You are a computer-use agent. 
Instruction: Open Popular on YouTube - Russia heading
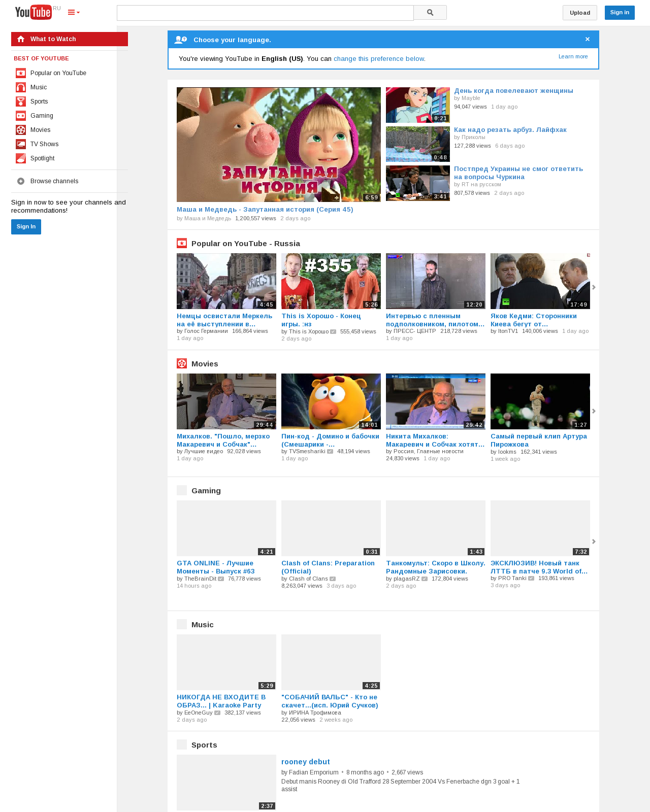click(246, 244)
